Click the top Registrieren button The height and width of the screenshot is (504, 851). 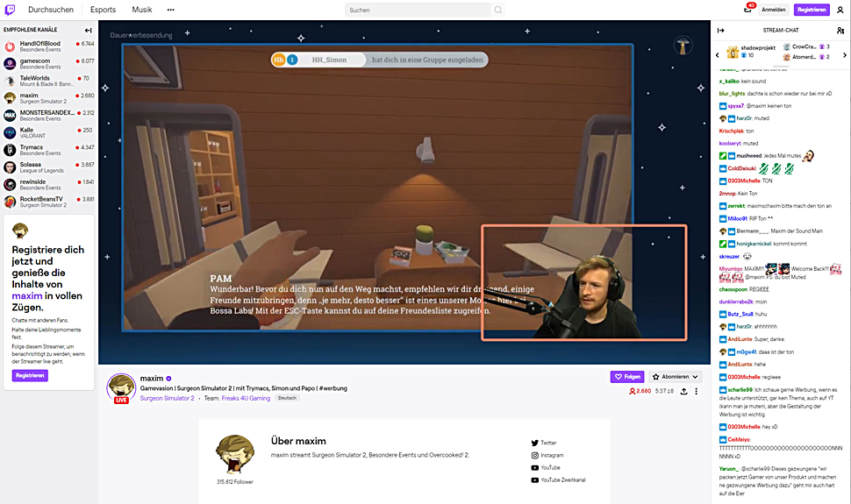click(812, 10)
